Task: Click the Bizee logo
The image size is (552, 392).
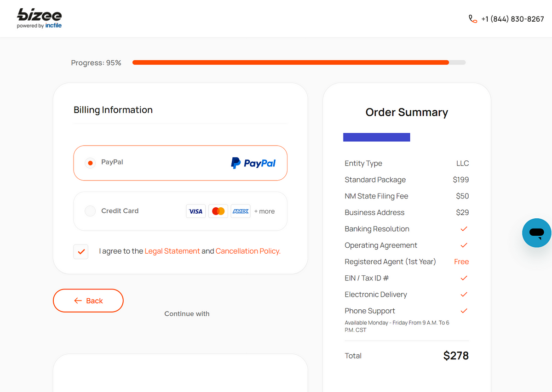Action: click(x=40, y=15)
